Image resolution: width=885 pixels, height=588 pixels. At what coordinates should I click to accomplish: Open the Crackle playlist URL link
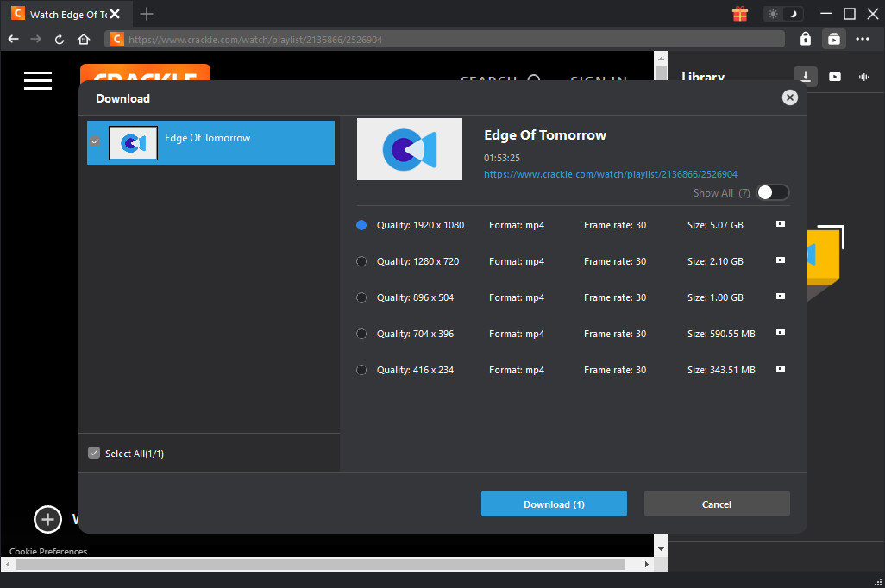point(610,174)
